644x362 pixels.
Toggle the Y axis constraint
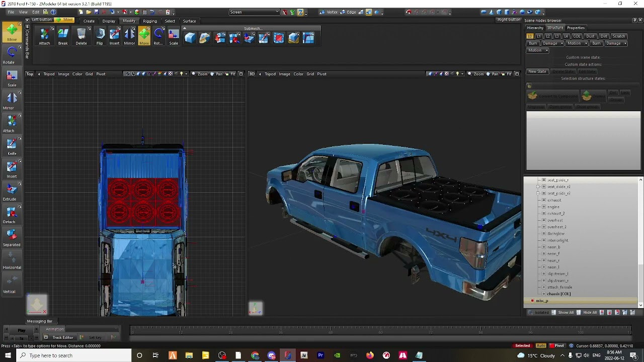[x=292, y=12]
